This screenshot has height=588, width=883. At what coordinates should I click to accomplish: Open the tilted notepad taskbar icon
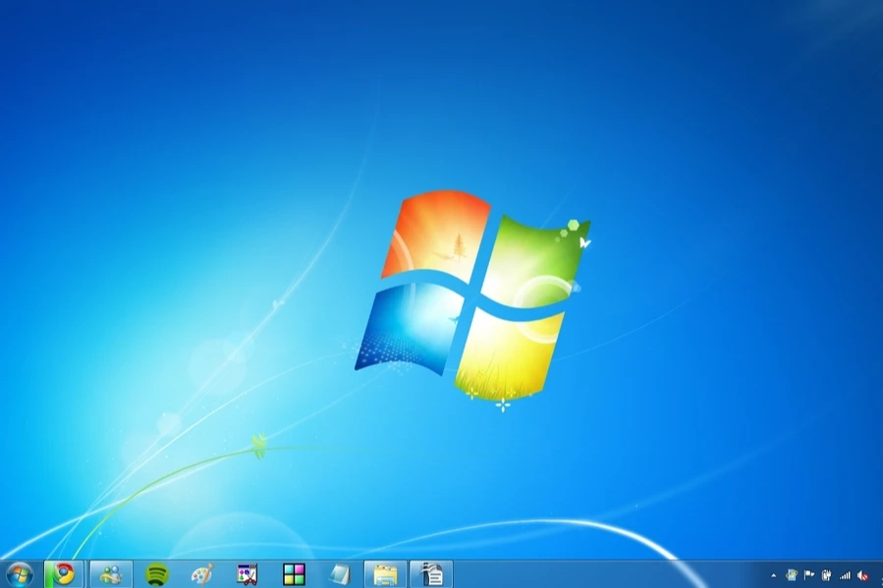(x=339, y=574)
